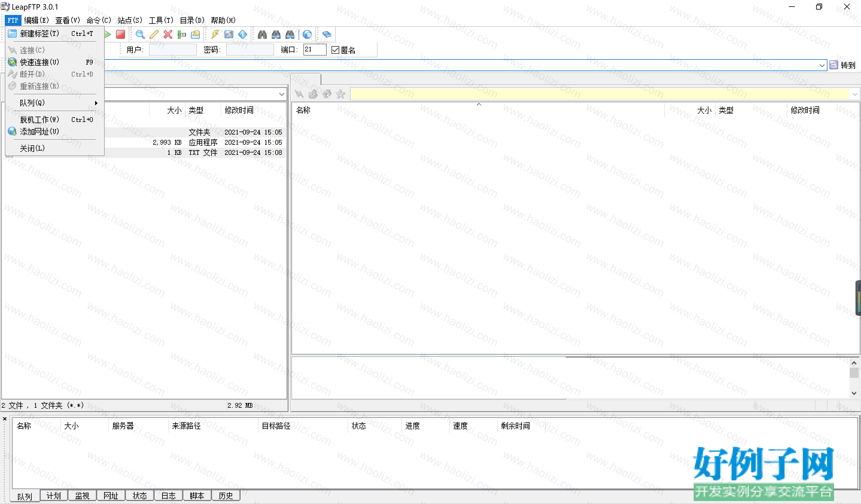Choose 脱机工作(W) menu entry

(55, 120)
